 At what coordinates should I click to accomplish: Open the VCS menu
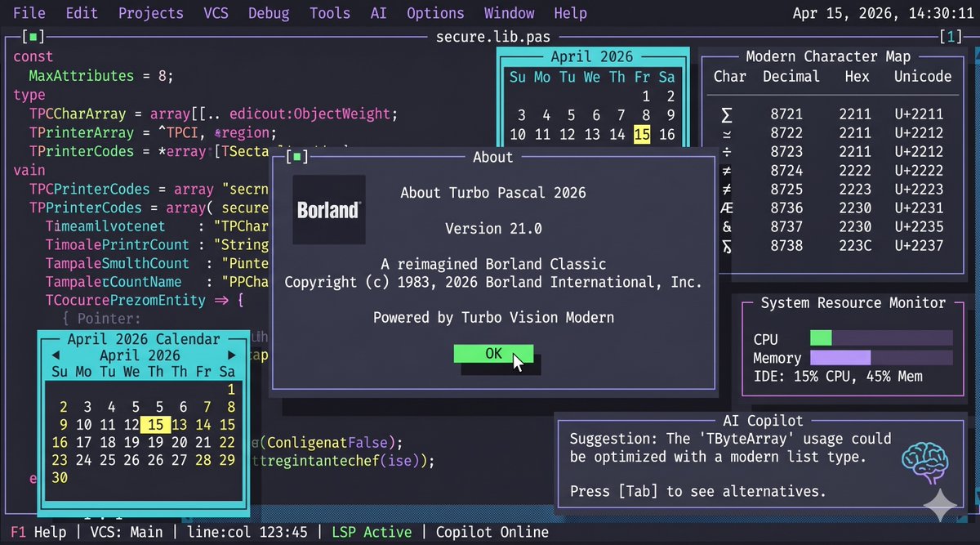(x=216, y=13)
